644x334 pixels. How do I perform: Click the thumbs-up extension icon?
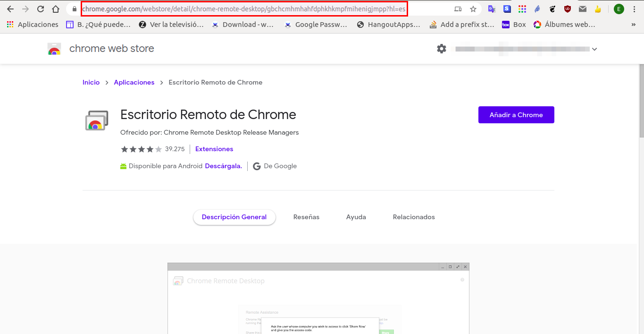[x=598, y=9]
